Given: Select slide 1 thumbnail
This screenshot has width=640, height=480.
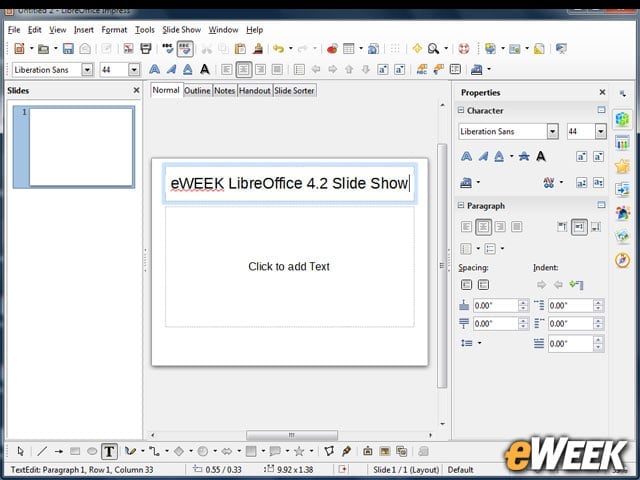Looking at the screenshot, I should 74,147.
